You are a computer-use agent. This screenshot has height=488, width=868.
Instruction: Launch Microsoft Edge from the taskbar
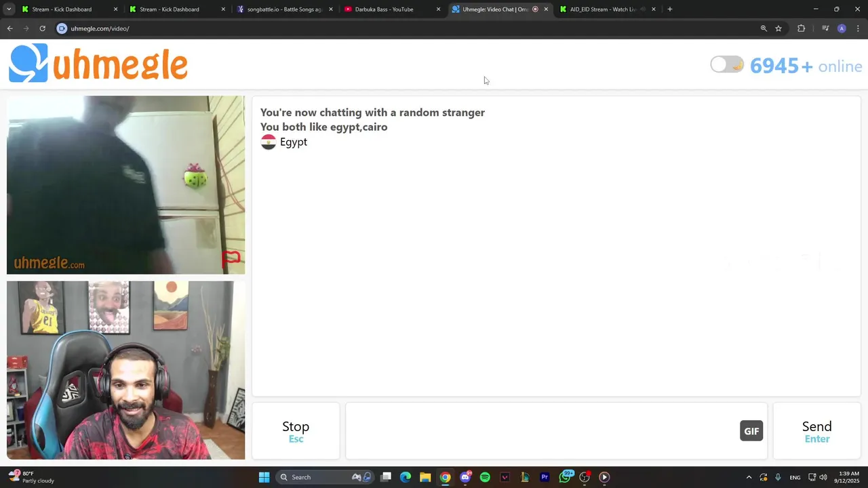(406, 477)
